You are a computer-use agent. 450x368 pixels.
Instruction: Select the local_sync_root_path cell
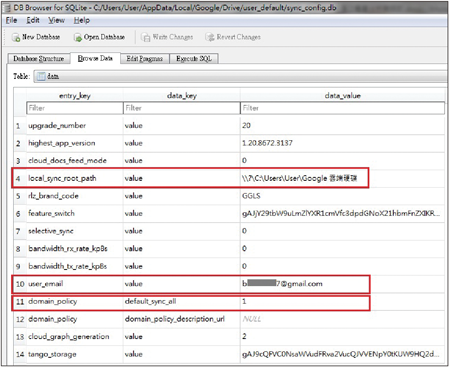pyautogui.click(x=75, y=178)
